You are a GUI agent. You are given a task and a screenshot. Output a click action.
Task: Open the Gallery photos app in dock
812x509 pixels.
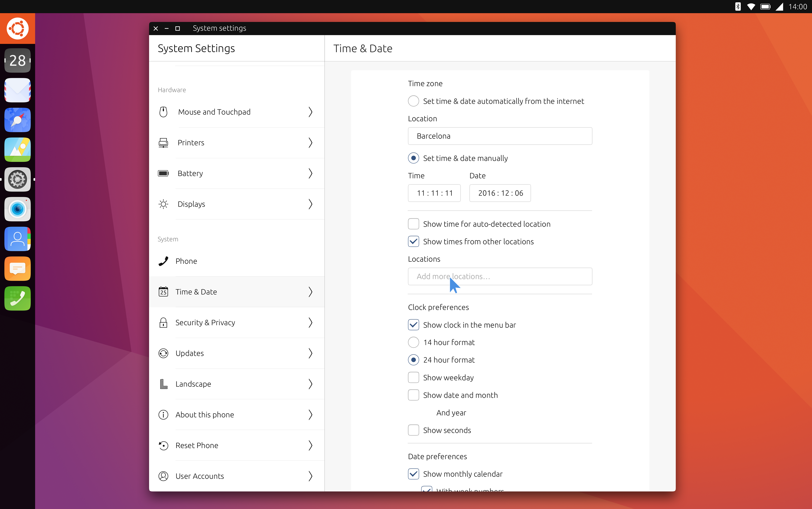tap(18, 150)
